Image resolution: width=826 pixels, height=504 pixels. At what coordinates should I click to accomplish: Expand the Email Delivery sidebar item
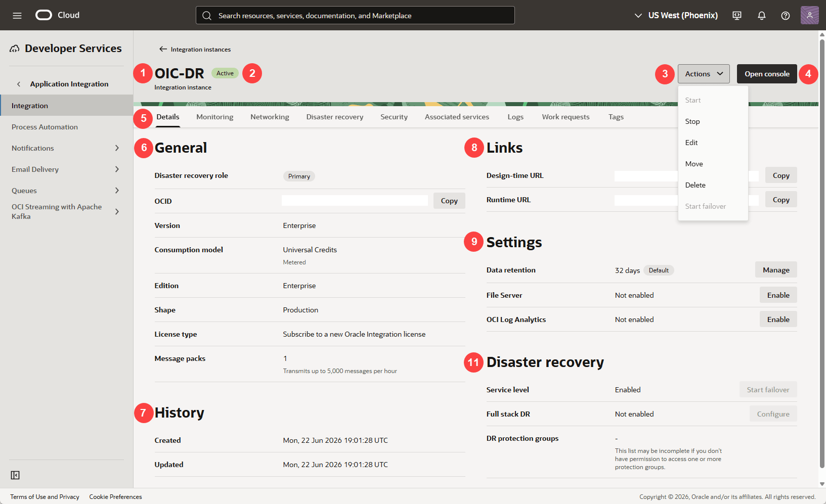pos(117,169)
